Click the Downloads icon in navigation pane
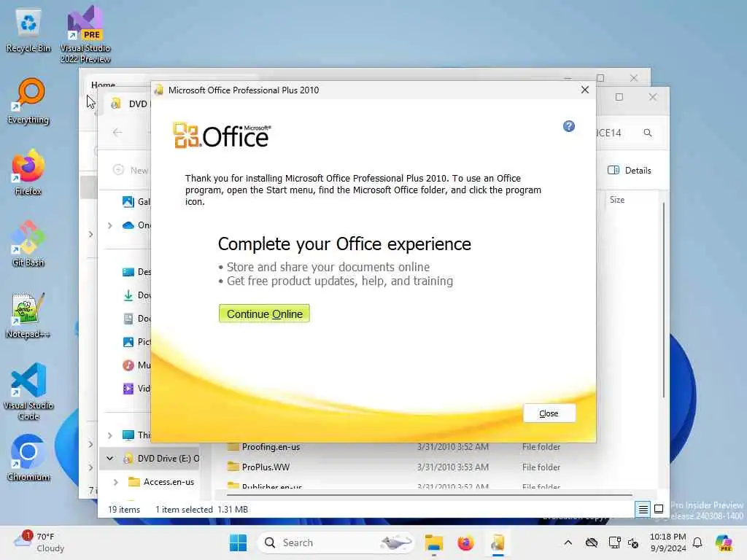The width and height of the screenshot is (747, 560). pos(128,295)
